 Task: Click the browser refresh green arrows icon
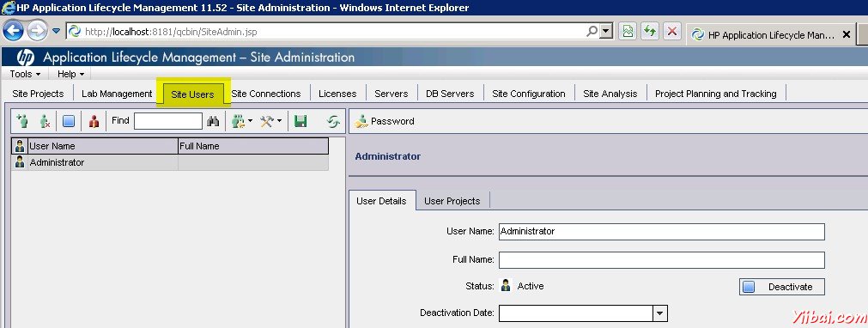pos(649,32)
